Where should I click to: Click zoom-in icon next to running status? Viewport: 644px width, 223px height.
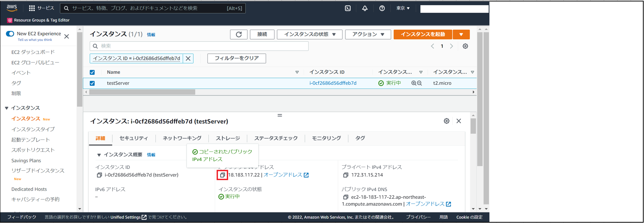click(x=414, y=83)
